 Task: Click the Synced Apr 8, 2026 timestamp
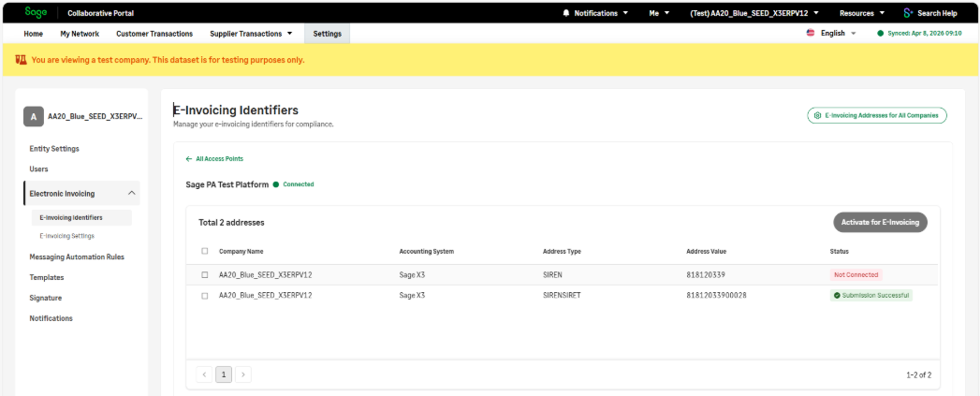pos(925,33)
